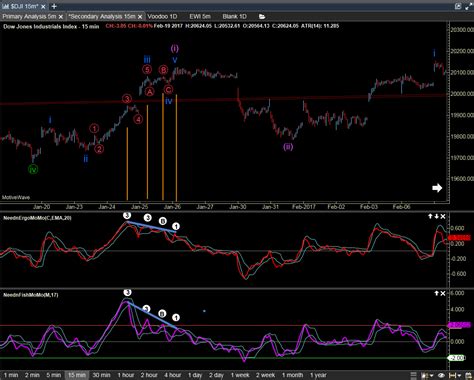Open the Blank 1D analysis tab
The image size is (474, 380).
(x=234, y=16)
